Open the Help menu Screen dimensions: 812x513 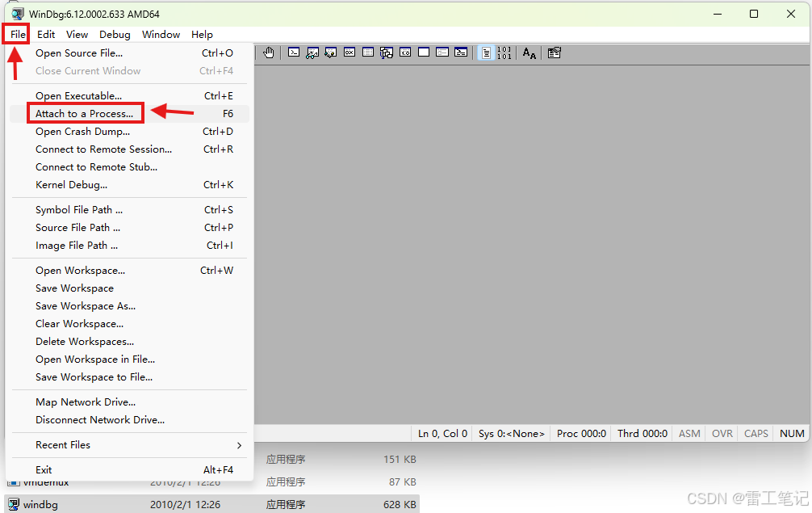(202, 34)
